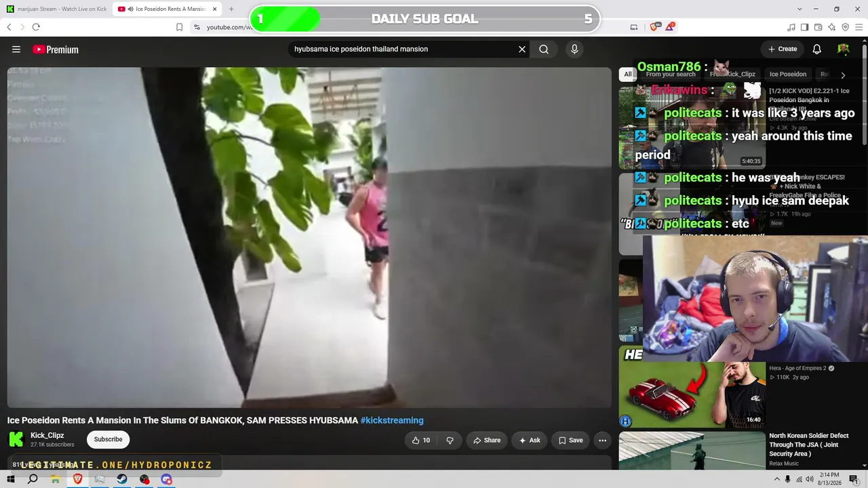Open a new browser tab
Screen dimensions: 868x488
(231, 9)
